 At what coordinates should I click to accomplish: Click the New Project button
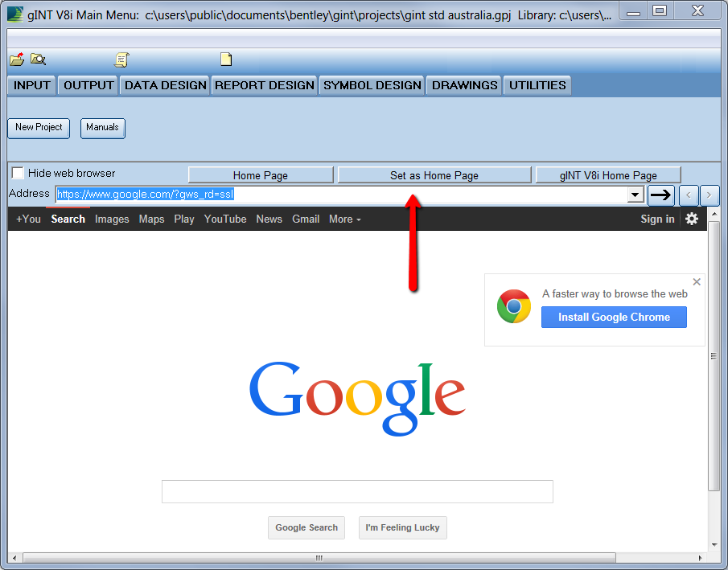click(x=39, y=128)
